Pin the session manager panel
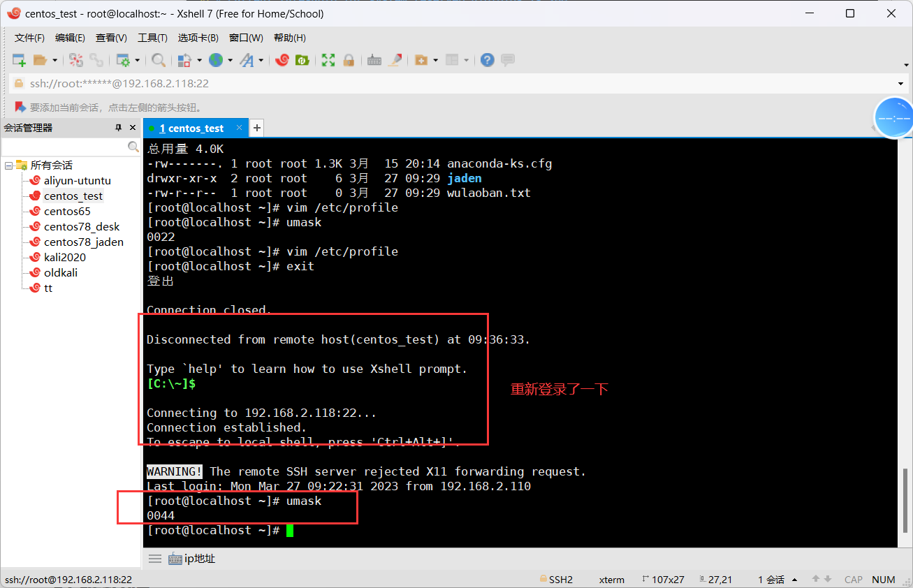 119,128
